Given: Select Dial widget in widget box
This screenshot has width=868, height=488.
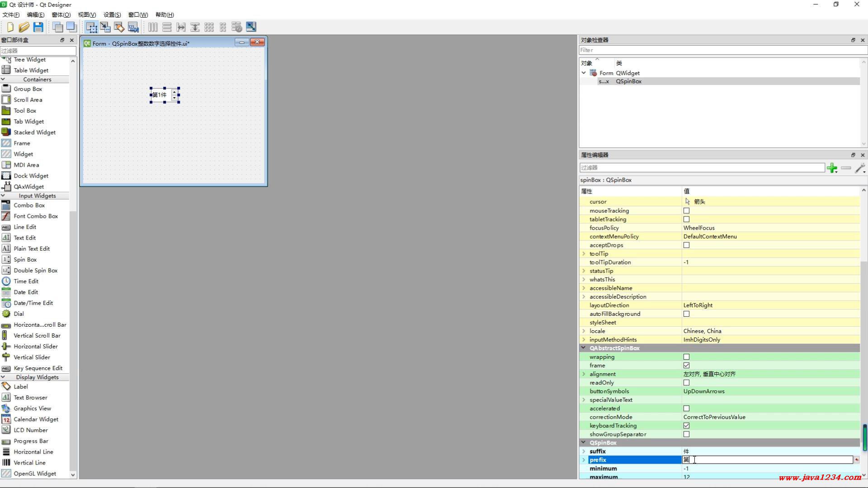Looking at the screenshot, I should click(19, 314).
